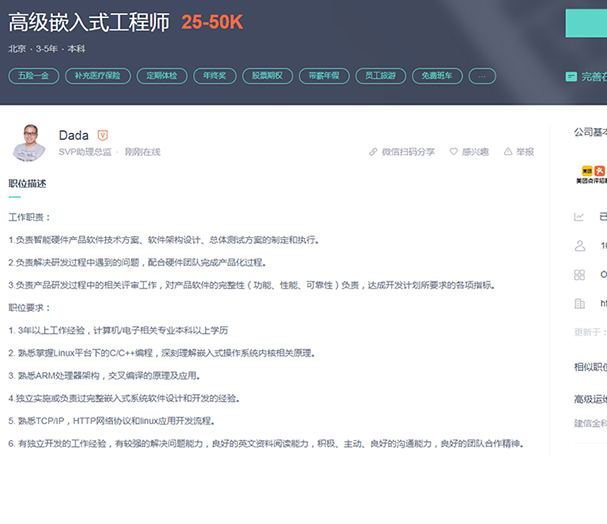Click the green apply button at top right
Image resolution: width=607 pixels, height=524 pixels.
coord(586,23)
